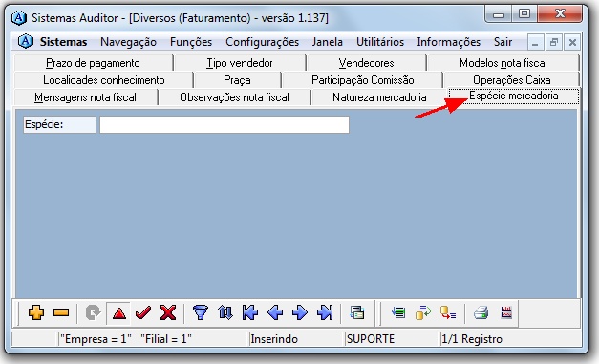Go to the previous record
This screenshot has width=599, height=364.
[275, 312]
